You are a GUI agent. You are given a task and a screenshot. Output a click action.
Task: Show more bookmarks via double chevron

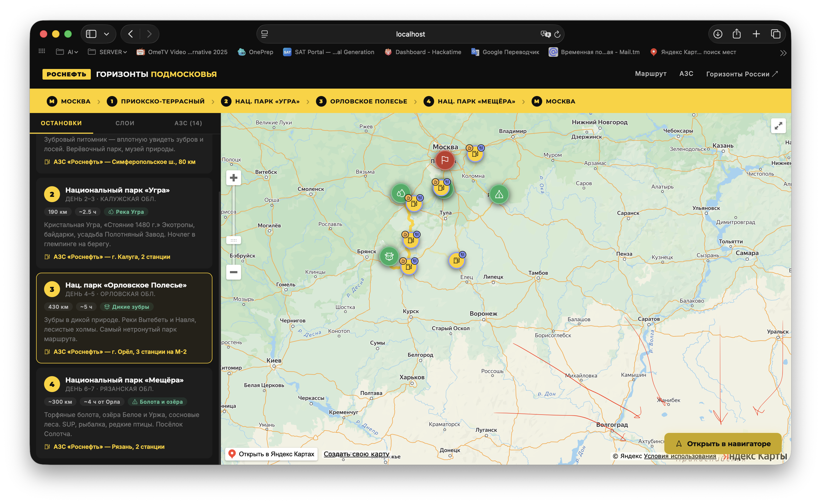[x=783, y=53]
